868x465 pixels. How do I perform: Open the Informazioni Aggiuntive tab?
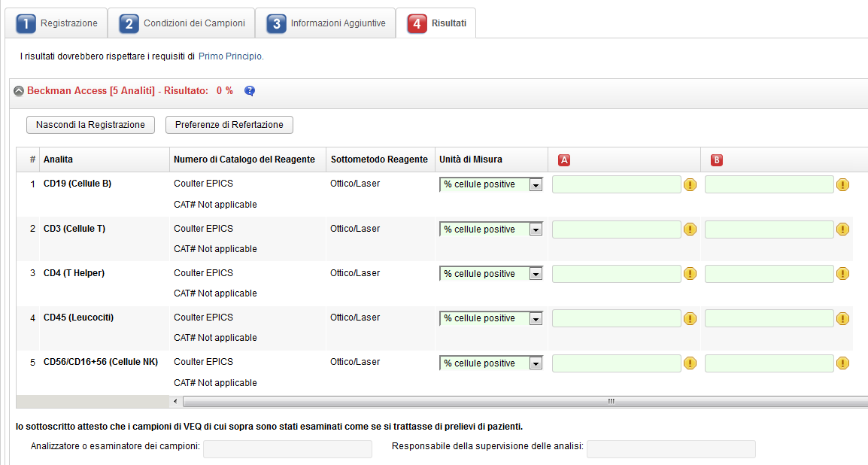click(326, 23)
